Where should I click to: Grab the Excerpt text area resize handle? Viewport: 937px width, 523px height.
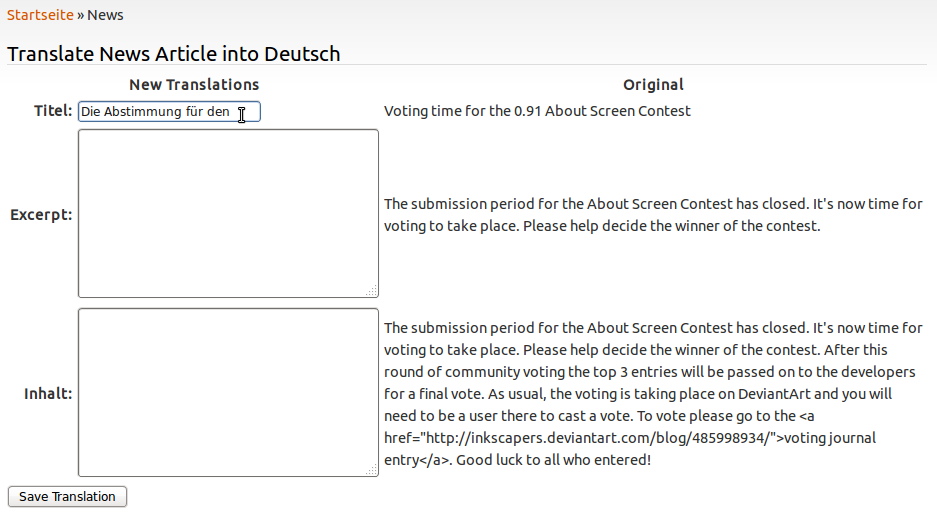[372, 291]
